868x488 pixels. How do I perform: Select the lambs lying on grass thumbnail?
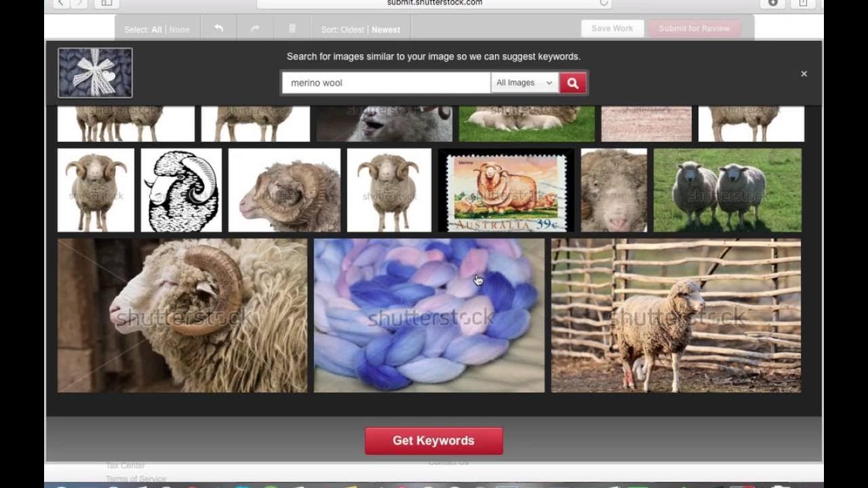click(527, 123)
